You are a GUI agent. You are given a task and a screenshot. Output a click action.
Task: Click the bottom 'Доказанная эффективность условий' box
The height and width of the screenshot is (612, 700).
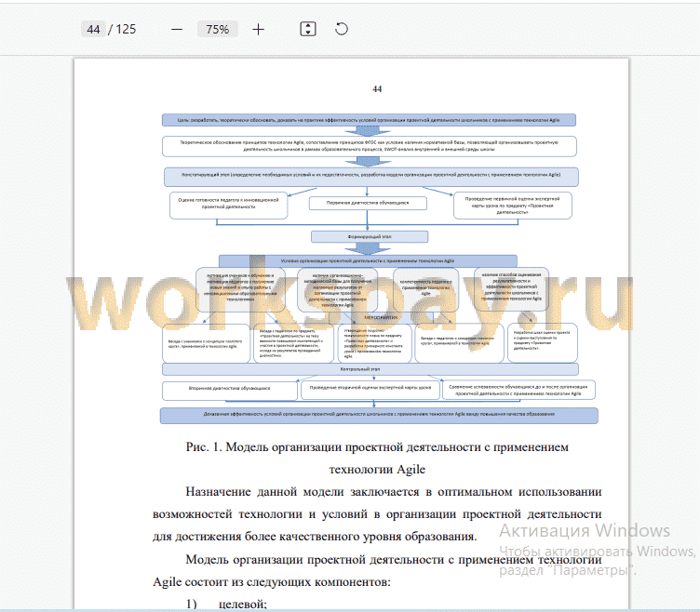point(379,415)
